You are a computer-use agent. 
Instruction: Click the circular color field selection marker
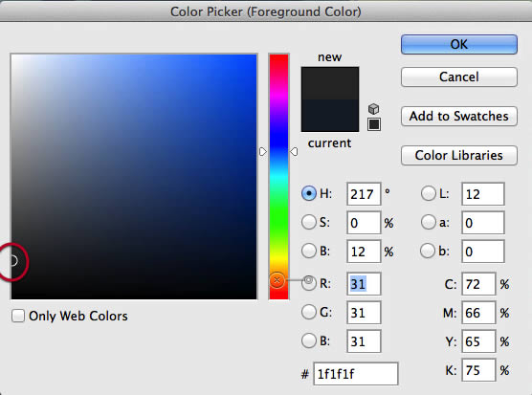[x=12, y=261]
